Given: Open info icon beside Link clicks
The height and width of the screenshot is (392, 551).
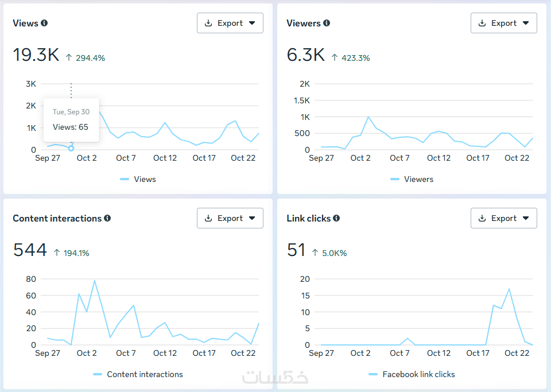Looking at the screenshot, I should [x=337, y=218].
